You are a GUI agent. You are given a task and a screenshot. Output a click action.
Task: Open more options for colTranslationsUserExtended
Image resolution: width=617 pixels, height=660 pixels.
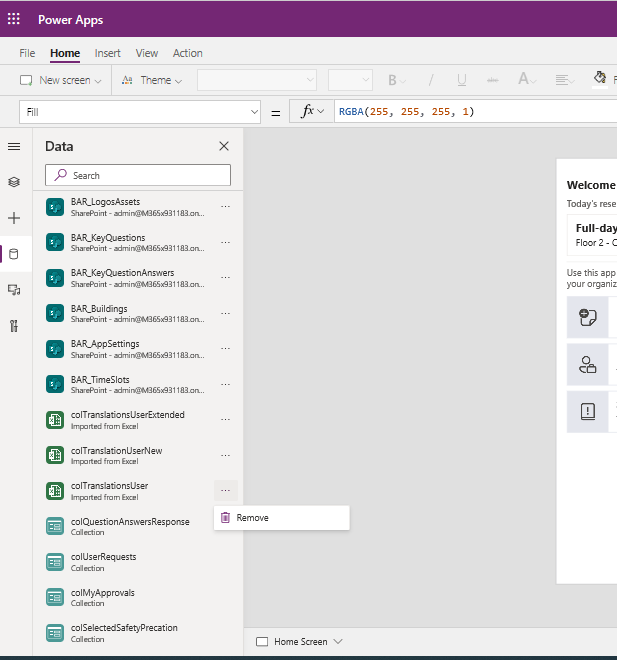click(x=226, y=420)
